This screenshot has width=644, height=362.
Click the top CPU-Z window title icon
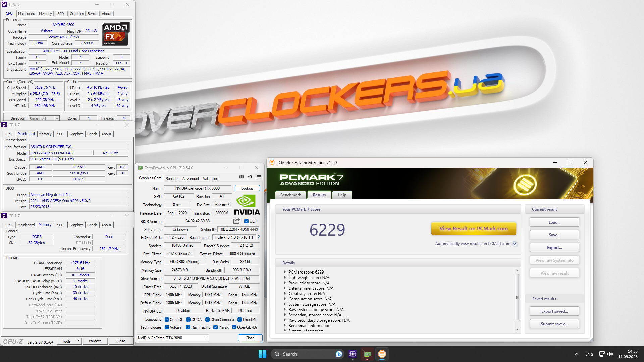pyautogui.click(x=4, y=4)
